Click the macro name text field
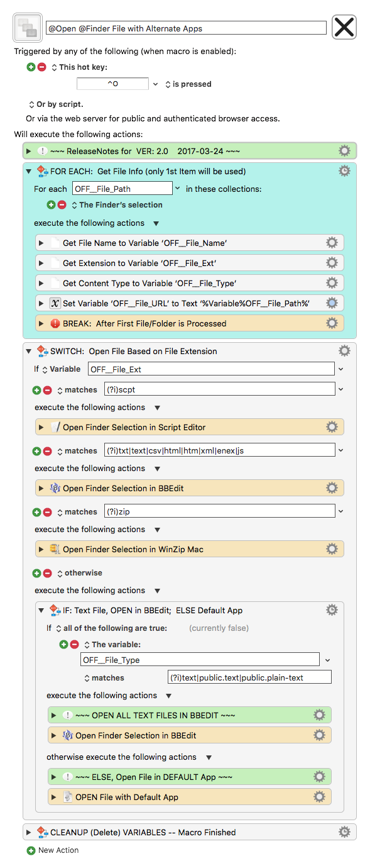Viewport: 370px width, 868px height. [x=186, y=28]
